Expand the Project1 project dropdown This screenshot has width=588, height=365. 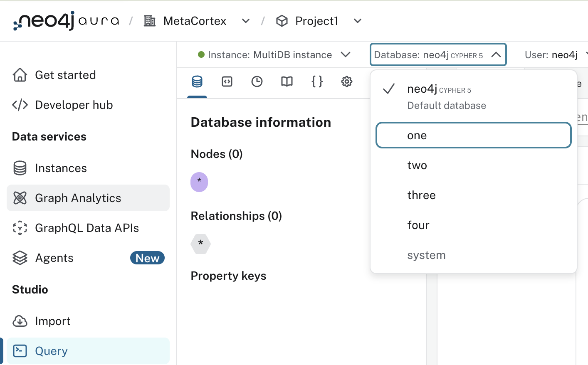click(x=358, y=21)
